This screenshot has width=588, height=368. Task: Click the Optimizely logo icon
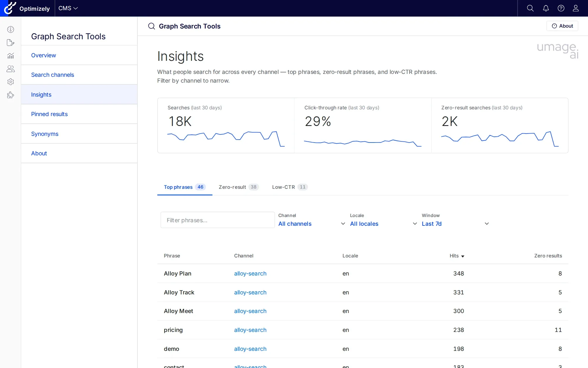(10, 8)
